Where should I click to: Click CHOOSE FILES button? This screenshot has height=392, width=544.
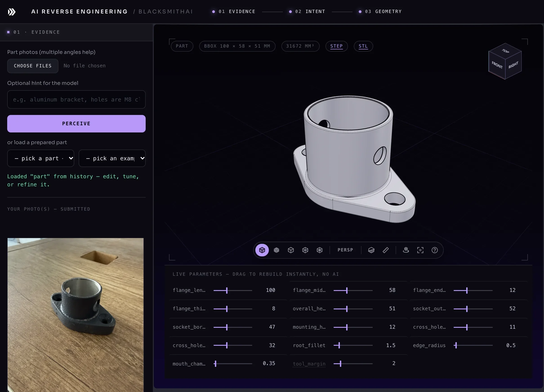tap(33, 66)
